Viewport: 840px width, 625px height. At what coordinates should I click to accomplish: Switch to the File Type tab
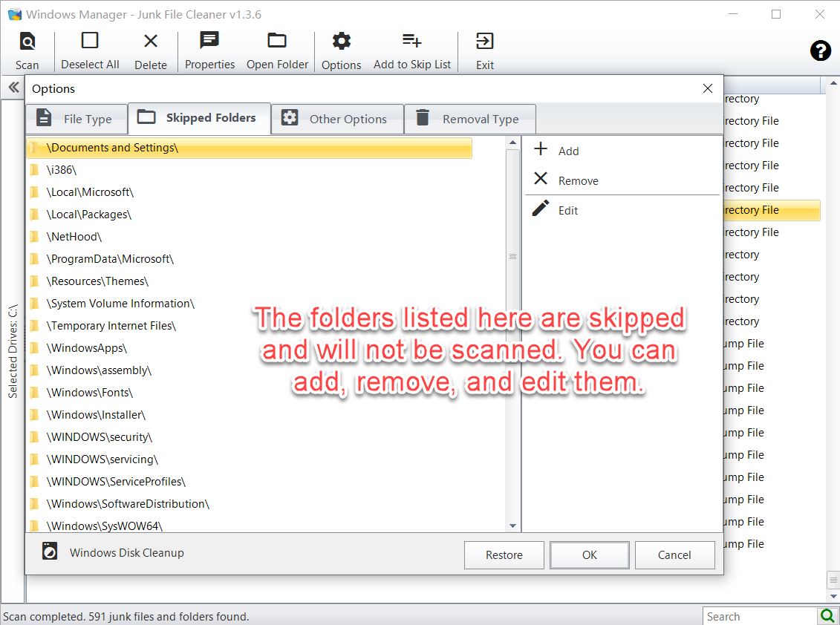tap(76, 118)
